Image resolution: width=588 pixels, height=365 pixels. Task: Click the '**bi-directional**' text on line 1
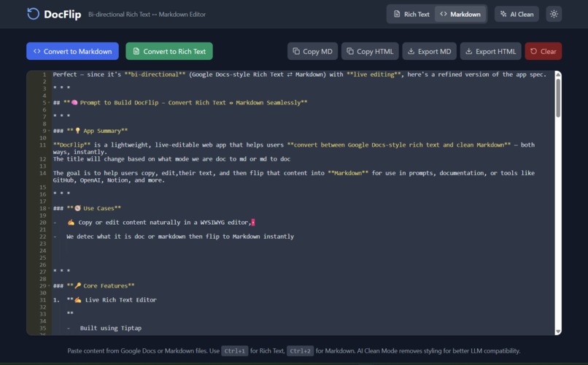click(155, 74)
